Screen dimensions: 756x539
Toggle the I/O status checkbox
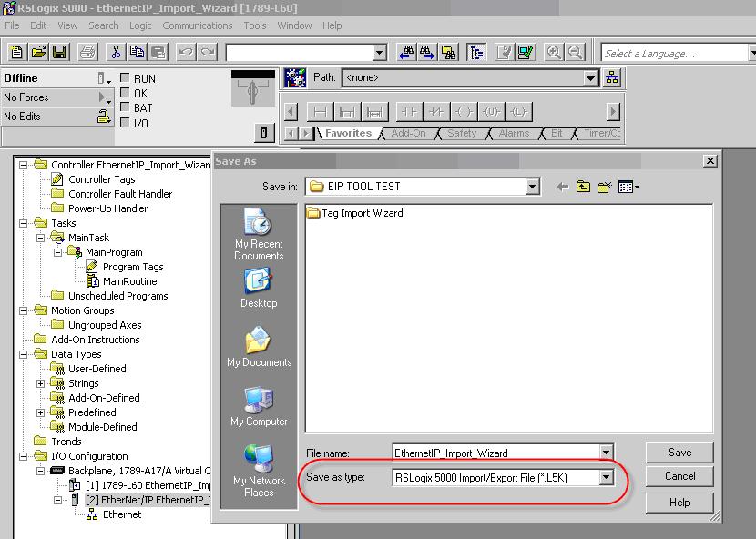tap(125, 122)
